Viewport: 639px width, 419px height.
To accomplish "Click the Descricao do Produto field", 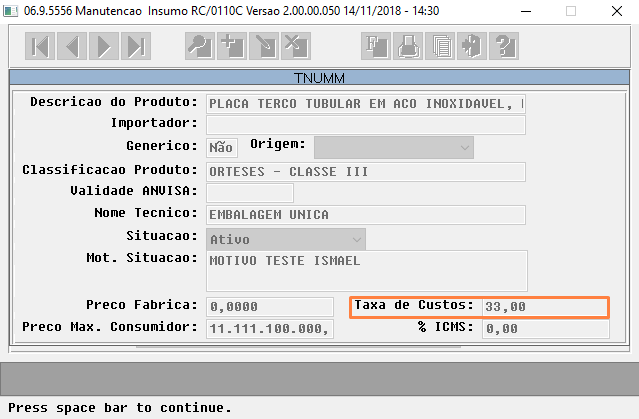I will [366, 104].
